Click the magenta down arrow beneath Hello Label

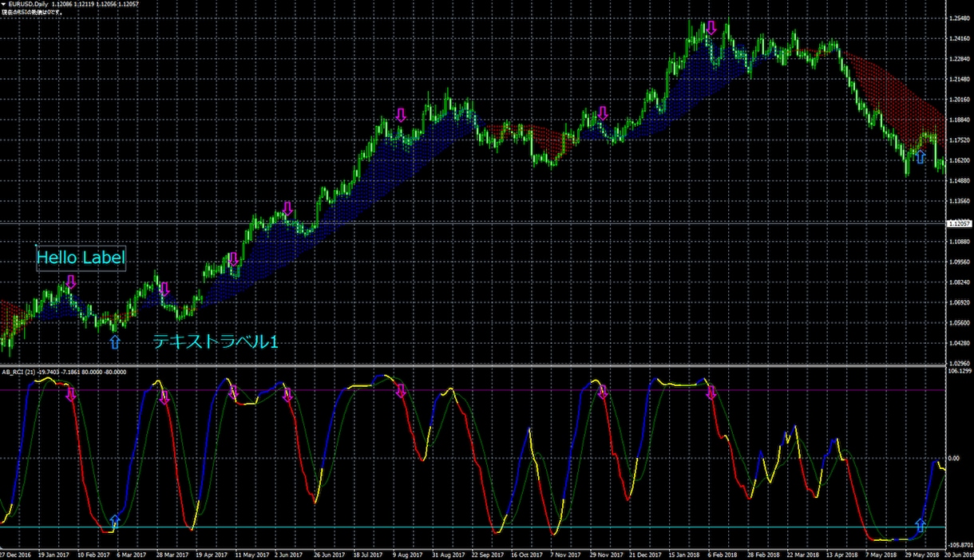[71, 282]
